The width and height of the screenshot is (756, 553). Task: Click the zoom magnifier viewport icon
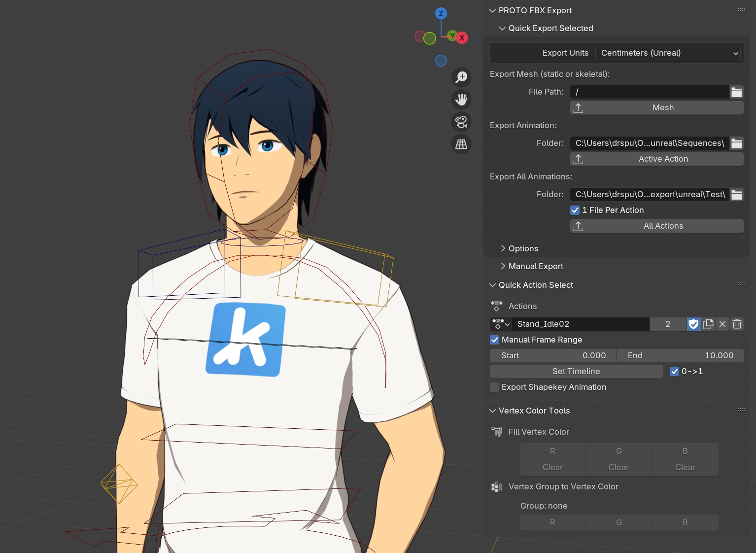[461, 77]
